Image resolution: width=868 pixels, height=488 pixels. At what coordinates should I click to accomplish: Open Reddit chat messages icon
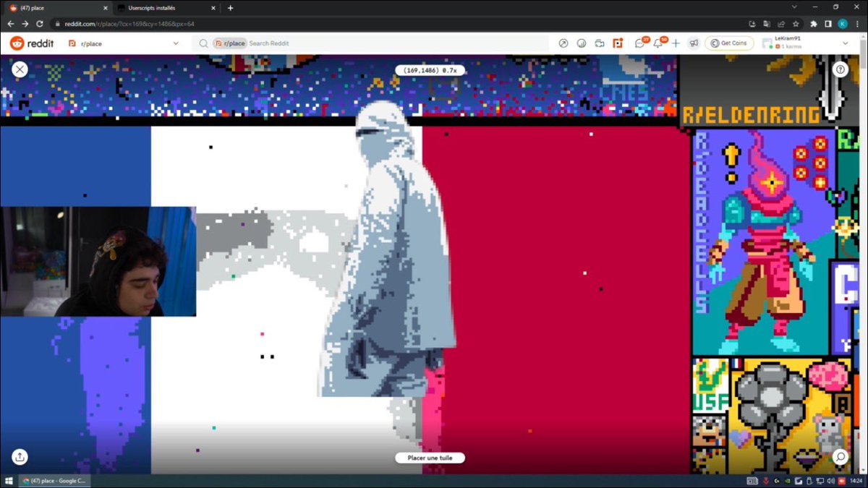(639, 43)
